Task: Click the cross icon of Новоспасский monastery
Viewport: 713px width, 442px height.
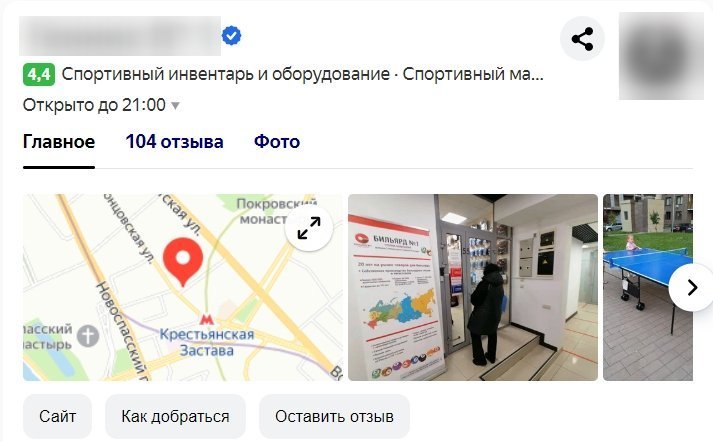Action: click(88, 336)
